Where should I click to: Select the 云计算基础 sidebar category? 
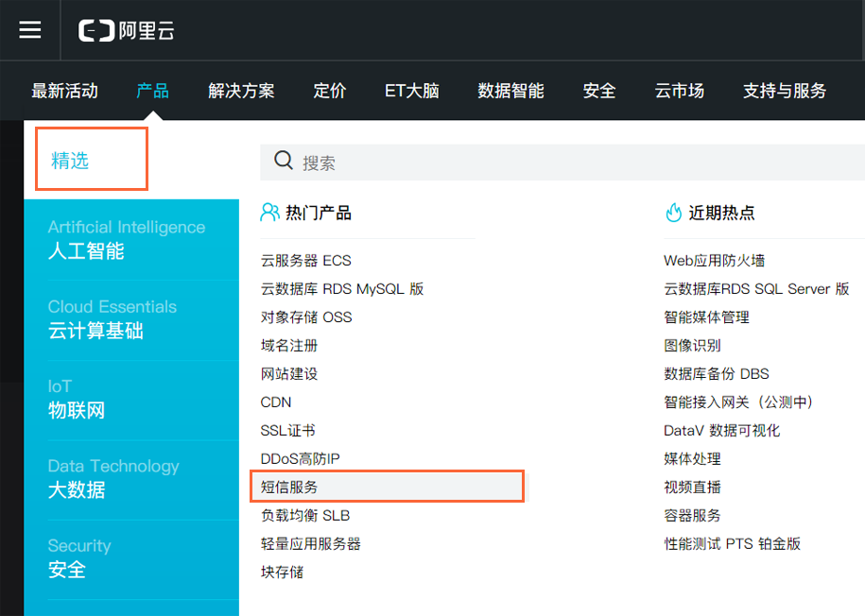tap(131, 319)
